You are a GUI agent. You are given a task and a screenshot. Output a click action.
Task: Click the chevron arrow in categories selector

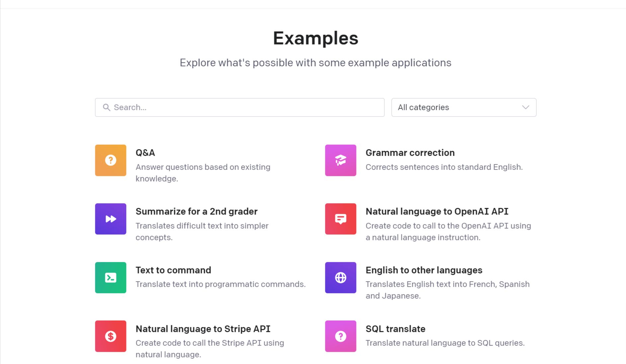click(525, 108)
